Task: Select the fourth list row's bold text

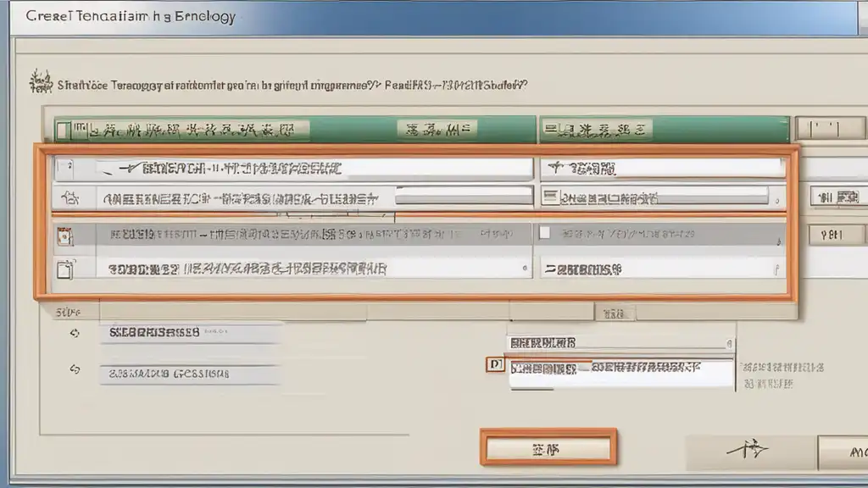Action: (x=248, y=269)
